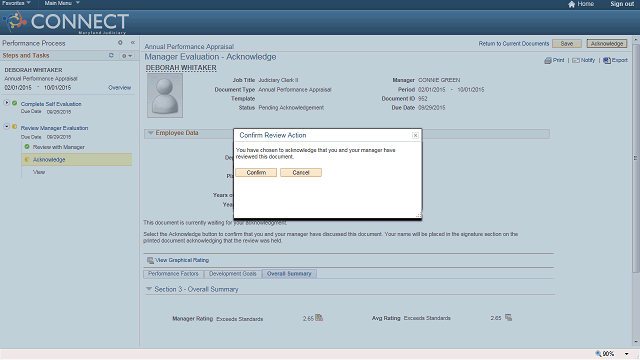Viewport: 640px width, 360px height.
Task: Open the Overview link
Action: [x=120, y=88]
